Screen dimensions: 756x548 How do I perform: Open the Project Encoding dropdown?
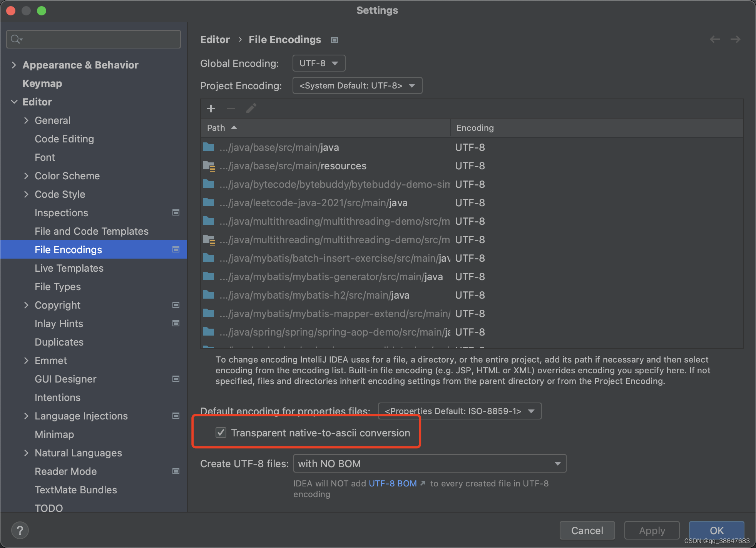pos(357,85)
